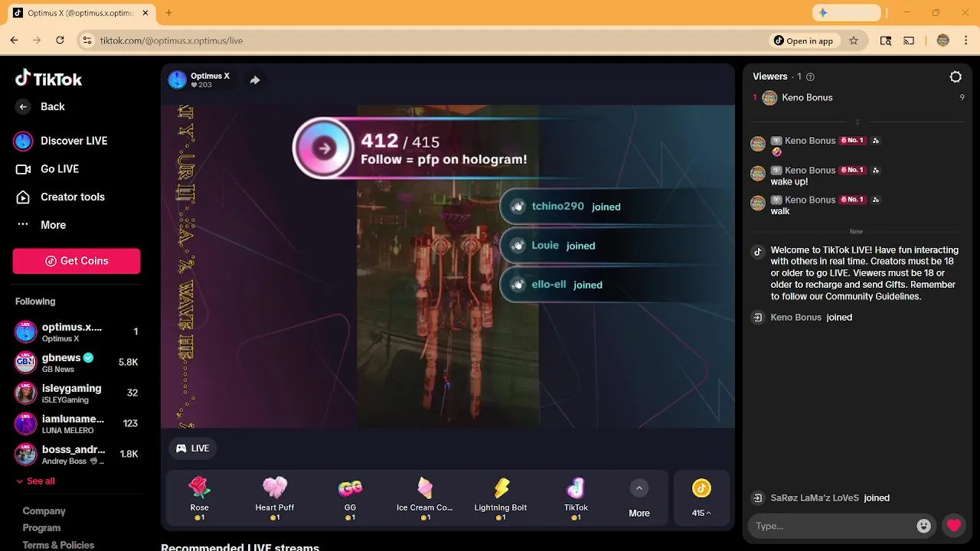Click the follow goal arrow button
Screen dimensions: 980x551
325,148
